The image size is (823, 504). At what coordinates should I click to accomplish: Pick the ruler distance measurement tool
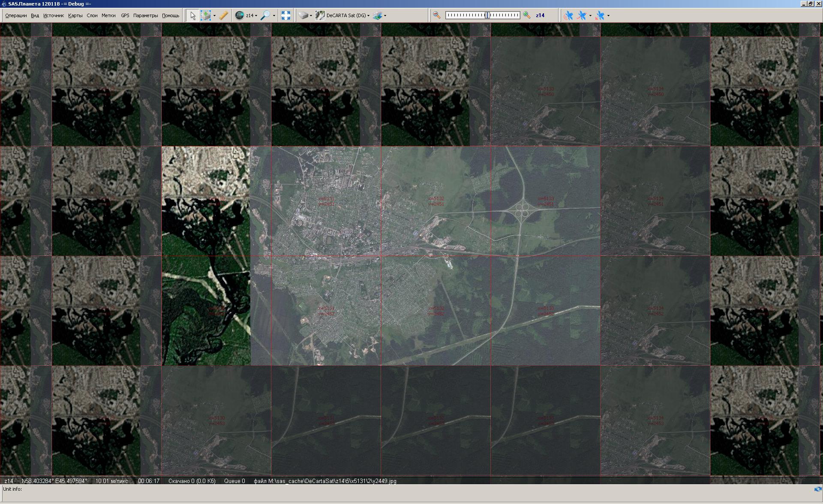point(223,15)
